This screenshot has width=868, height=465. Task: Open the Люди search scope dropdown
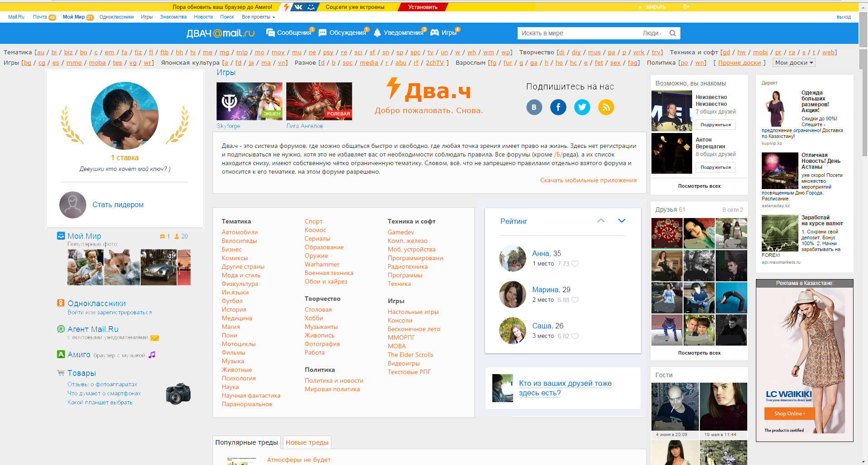pos(652,33)
